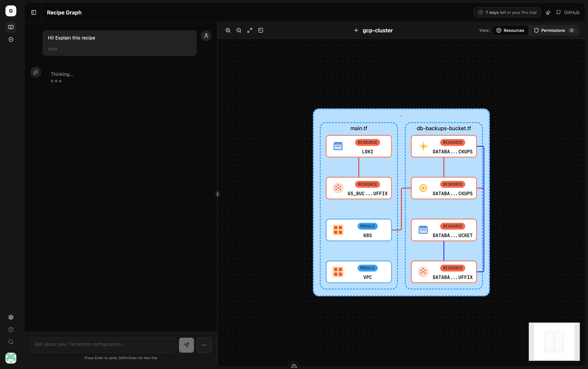Viewport: 588px width, 369px height.
Task: Toggle the color theme with the sun icon
Action: (548, 12)
